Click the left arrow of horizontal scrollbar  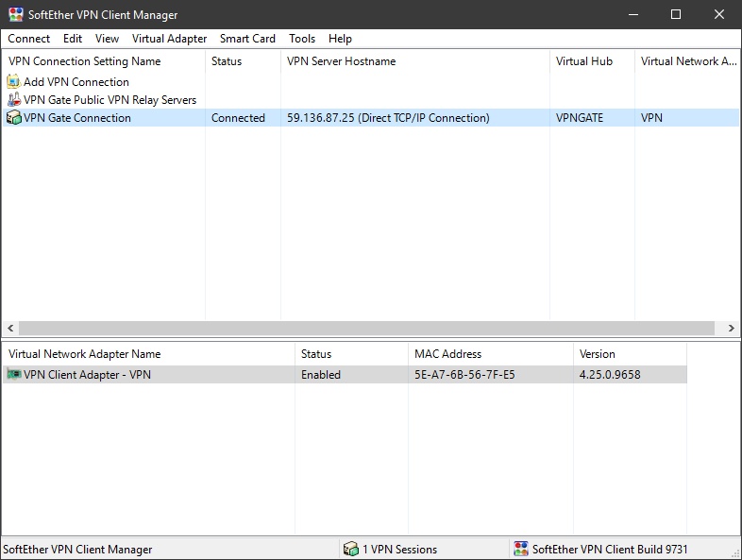coord(10,328)
